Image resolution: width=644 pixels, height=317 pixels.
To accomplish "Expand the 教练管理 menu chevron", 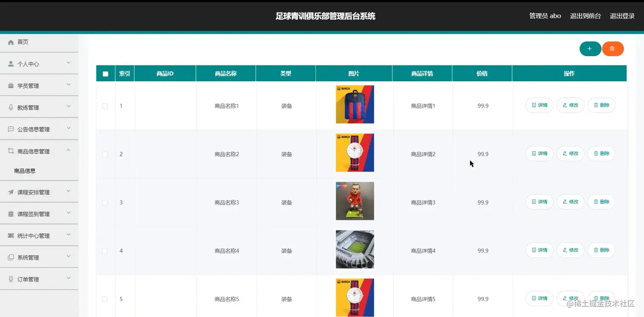I will point(69,106).
